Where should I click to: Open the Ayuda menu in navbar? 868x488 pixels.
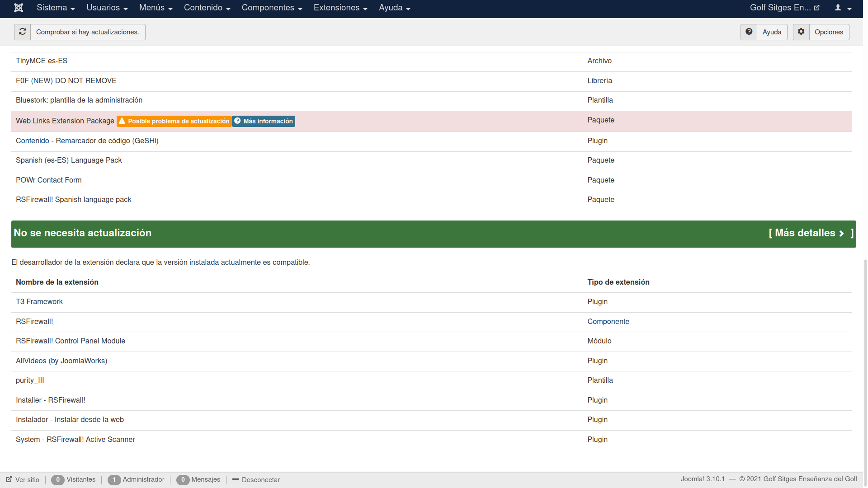tap(394, 8)
